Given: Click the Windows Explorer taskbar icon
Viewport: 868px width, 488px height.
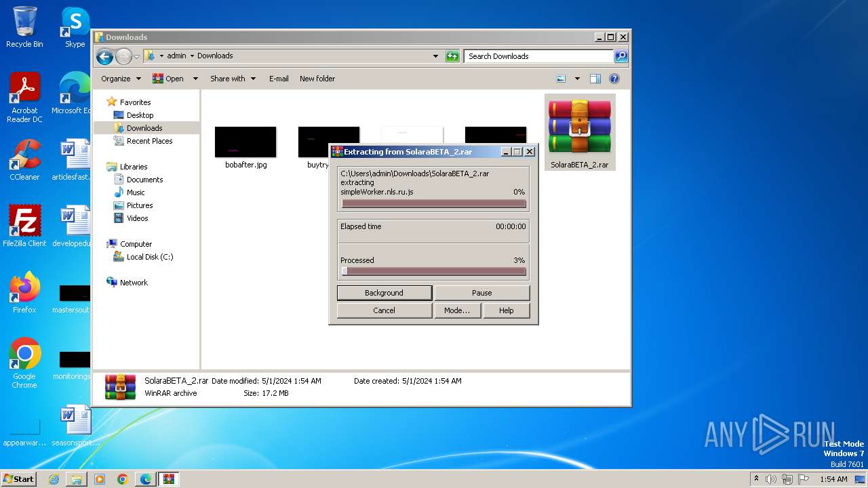Looking at the screenshot, I should (77, 479).
